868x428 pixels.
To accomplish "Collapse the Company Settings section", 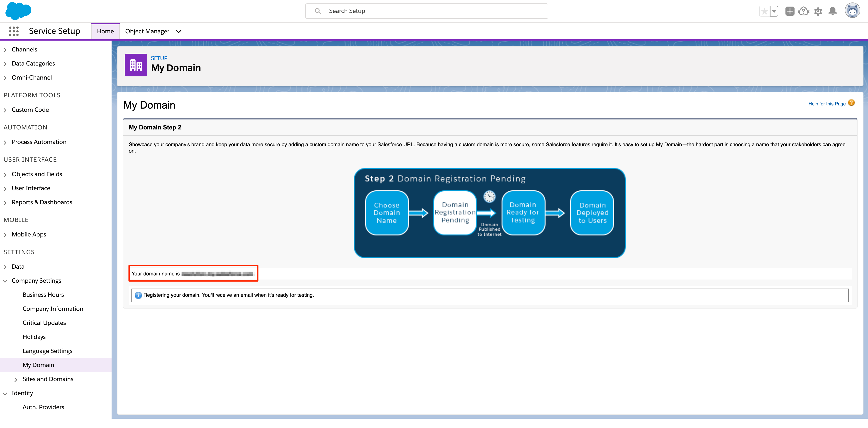I will coord(5,281).
